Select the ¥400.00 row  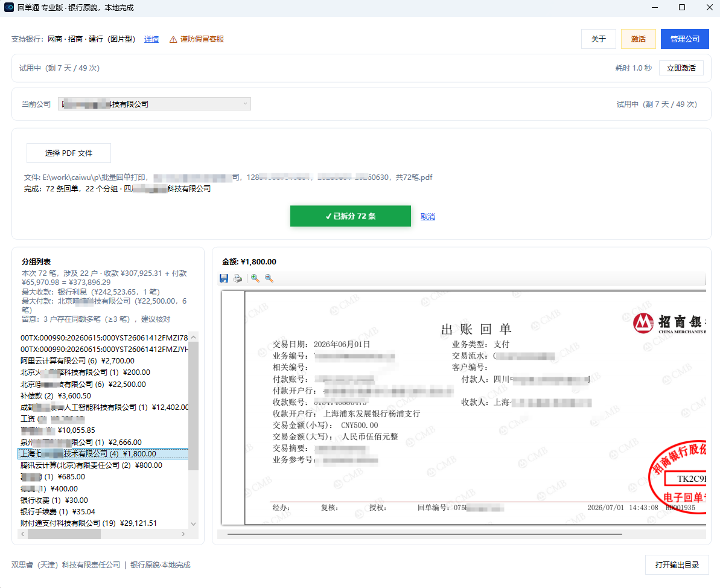coord(104,488)
